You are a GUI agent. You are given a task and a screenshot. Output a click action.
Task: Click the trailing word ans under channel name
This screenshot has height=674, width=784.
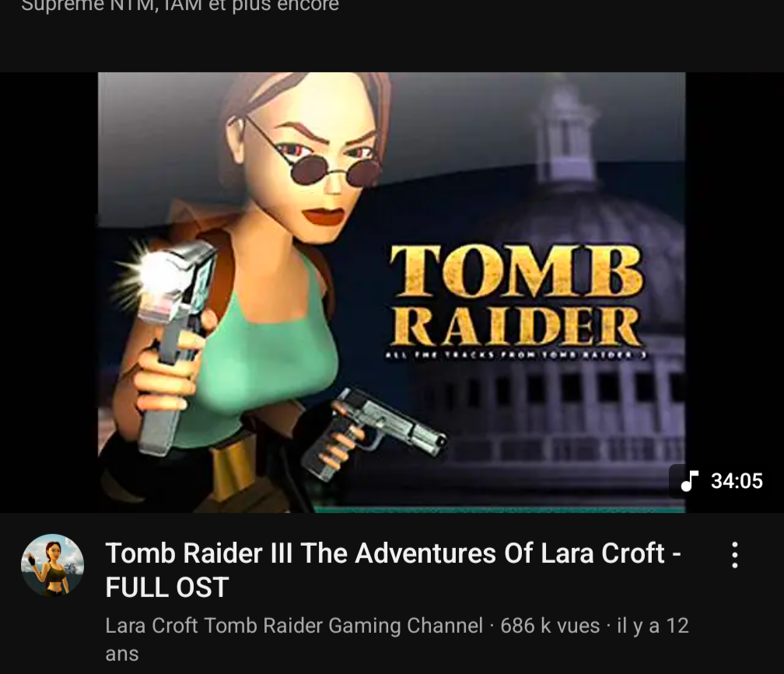122,654
